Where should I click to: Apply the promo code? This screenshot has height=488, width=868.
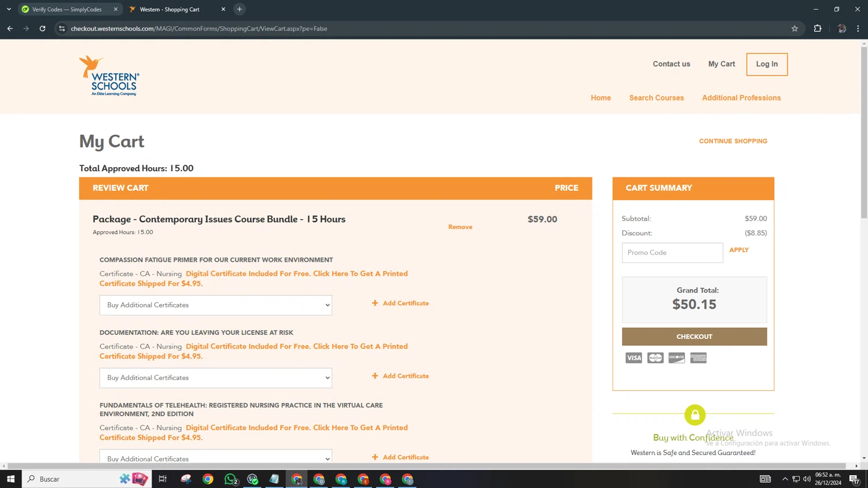coord(739,250)
